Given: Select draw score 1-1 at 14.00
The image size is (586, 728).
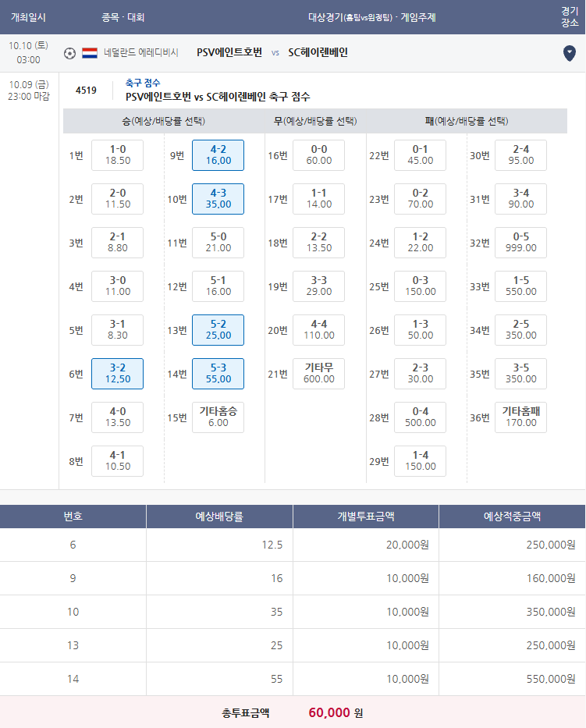Looking at the screenshot, I should [x=319, y=199].
